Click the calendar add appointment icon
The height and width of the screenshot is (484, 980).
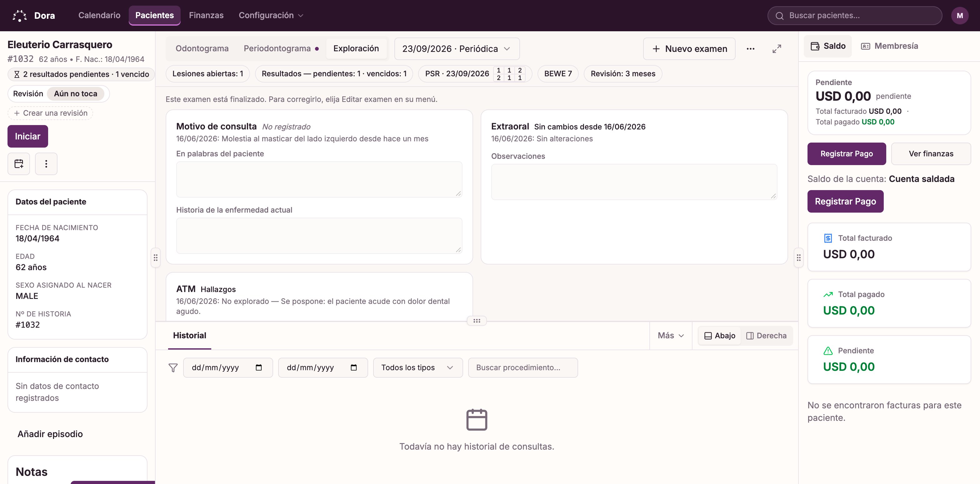click(x=19, y=164)
